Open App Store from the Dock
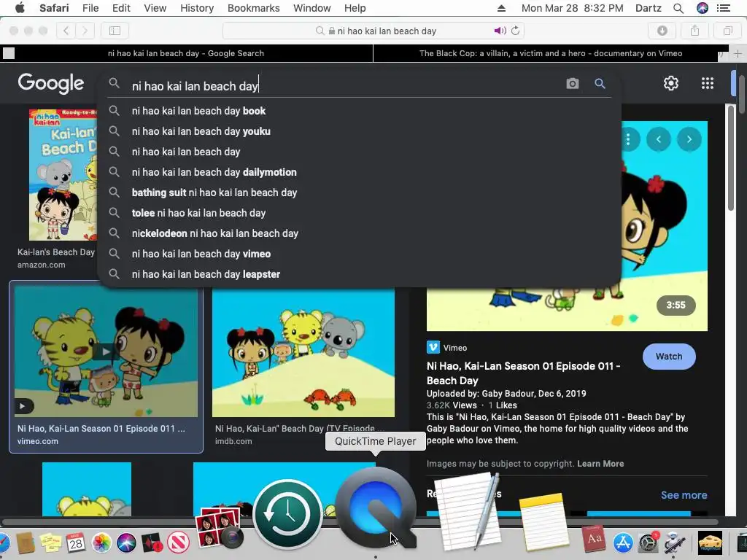747x560 pixels. coord(623,542)
